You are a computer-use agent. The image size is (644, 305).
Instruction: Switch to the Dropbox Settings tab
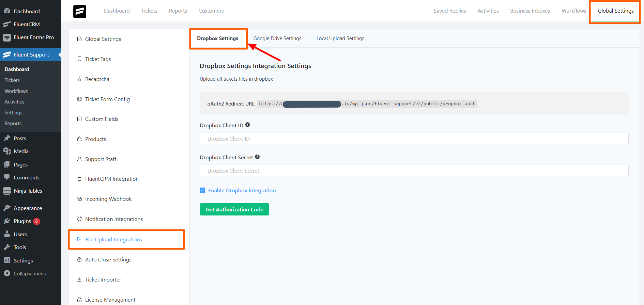[x=217, y=38]
